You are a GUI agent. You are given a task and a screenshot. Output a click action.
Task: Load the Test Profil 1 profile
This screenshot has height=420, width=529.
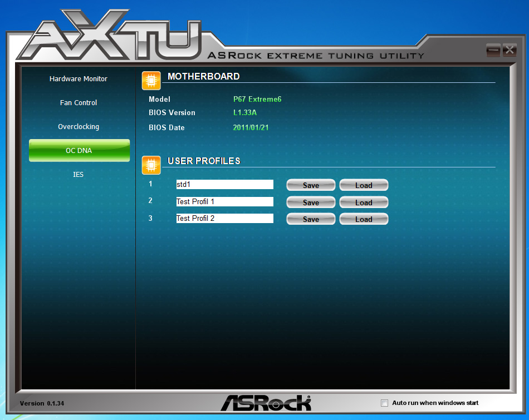pos(364,202)
